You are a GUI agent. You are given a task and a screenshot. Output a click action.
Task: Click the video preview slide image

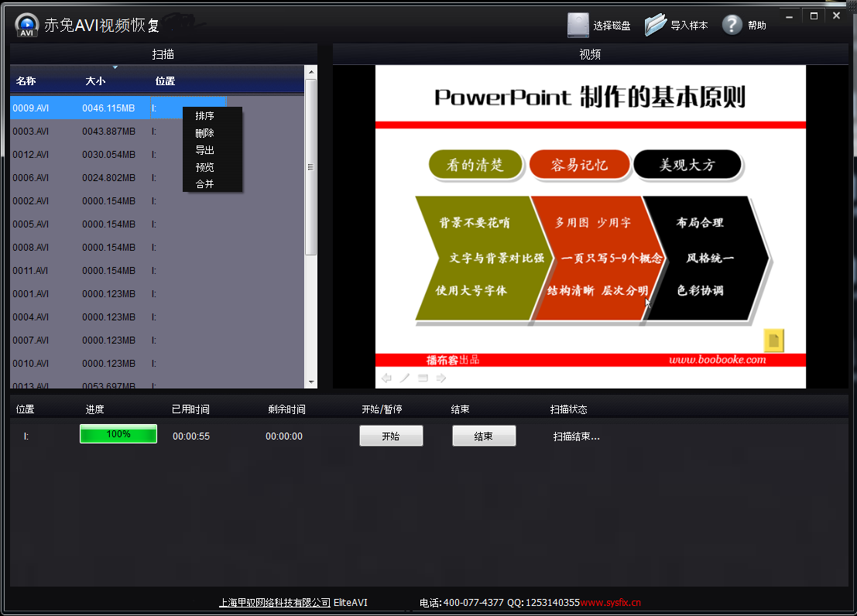(x=590, y=227)
